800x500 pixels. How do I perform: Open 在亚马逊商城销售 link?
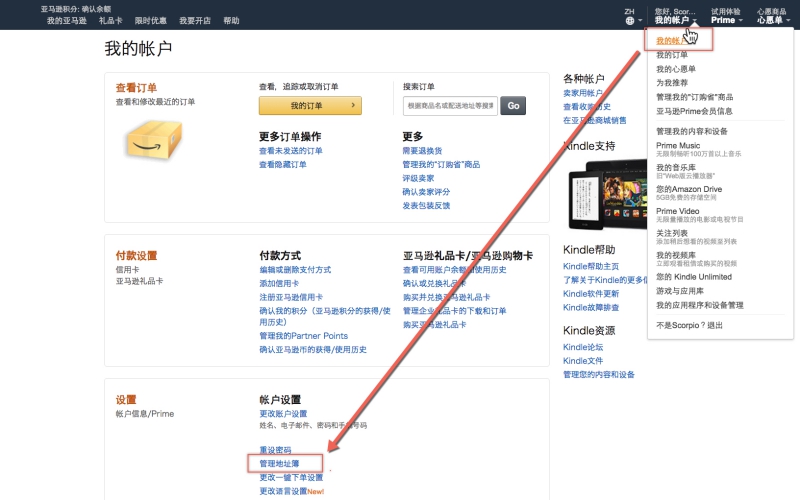tap(595, 120)
